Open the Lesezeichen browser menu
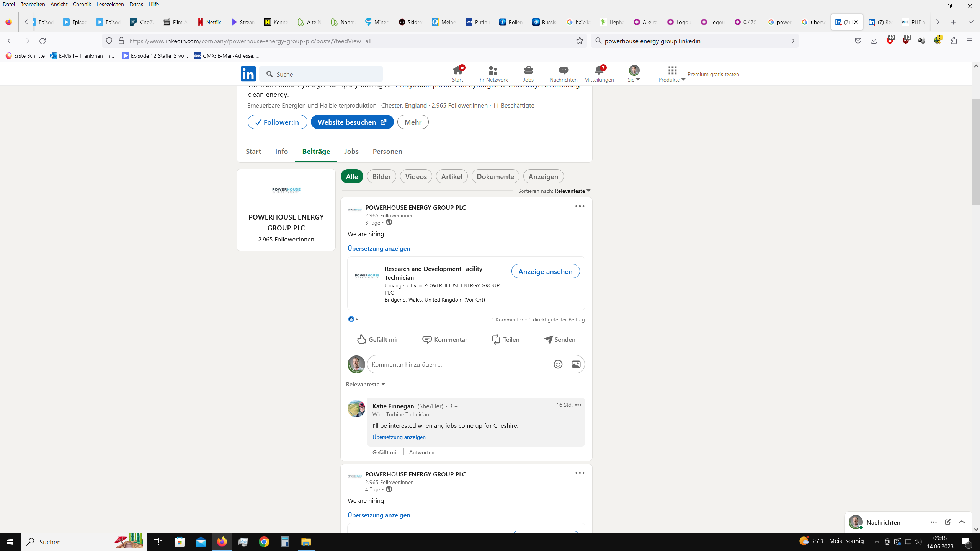Screen dimensions: 980x551 [110, 4]
